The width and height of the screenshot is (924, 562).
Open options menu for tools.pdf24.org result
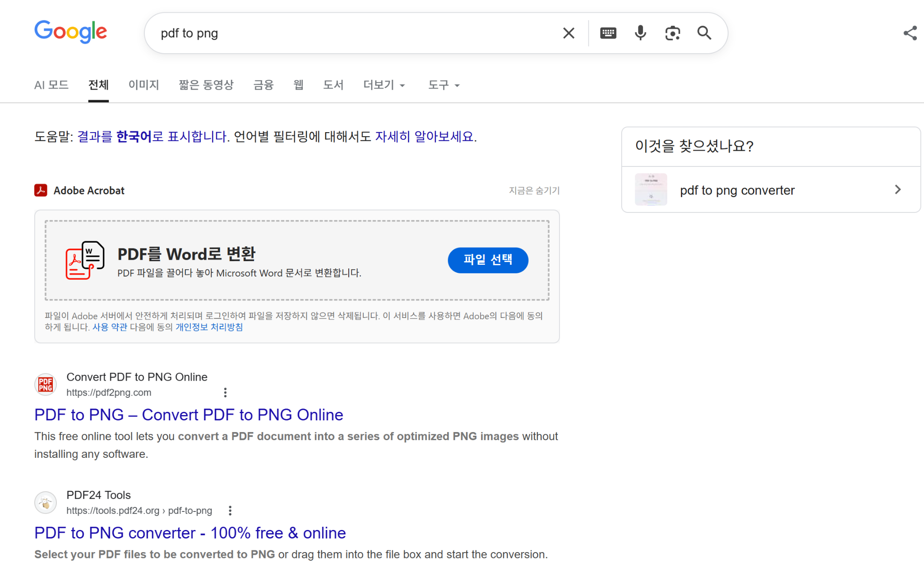coord(230,511)
